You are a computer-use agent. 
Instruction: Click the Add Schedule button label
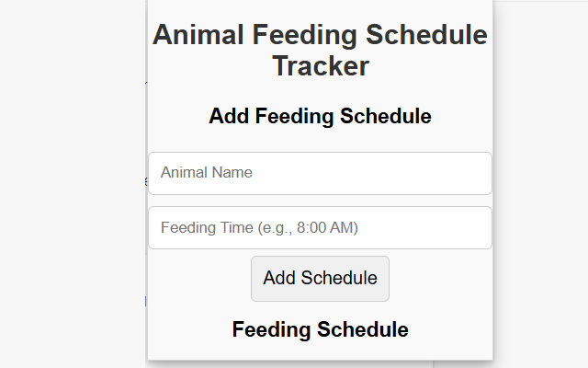click(x=320, y=279)
